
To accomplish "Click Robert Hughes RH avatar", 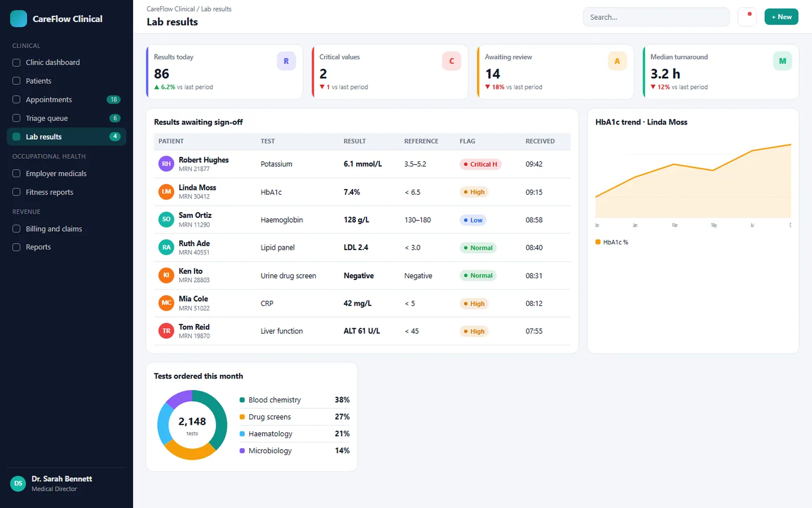I will click(x=166, y=164).
